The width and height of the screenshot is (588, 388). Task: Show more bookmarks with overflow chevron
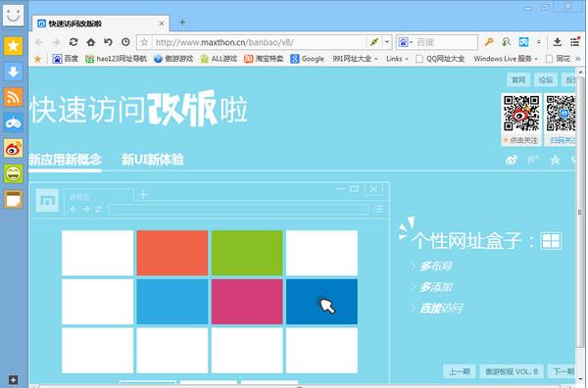click(x=578, y=59)
